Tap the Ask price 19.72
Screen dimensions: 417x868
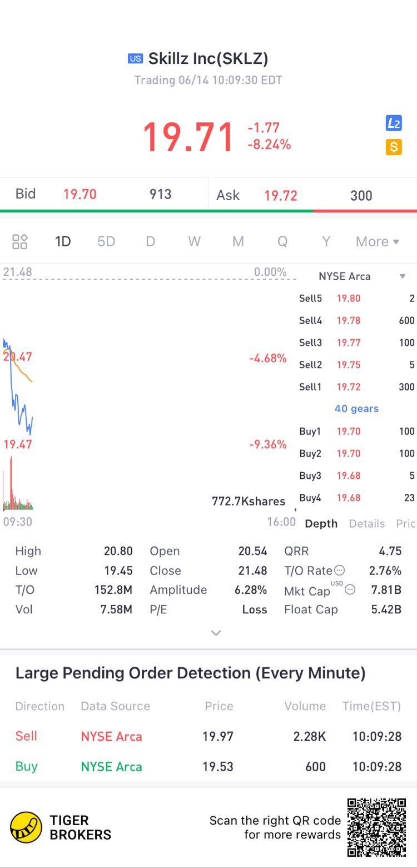(x=281, y=195)
